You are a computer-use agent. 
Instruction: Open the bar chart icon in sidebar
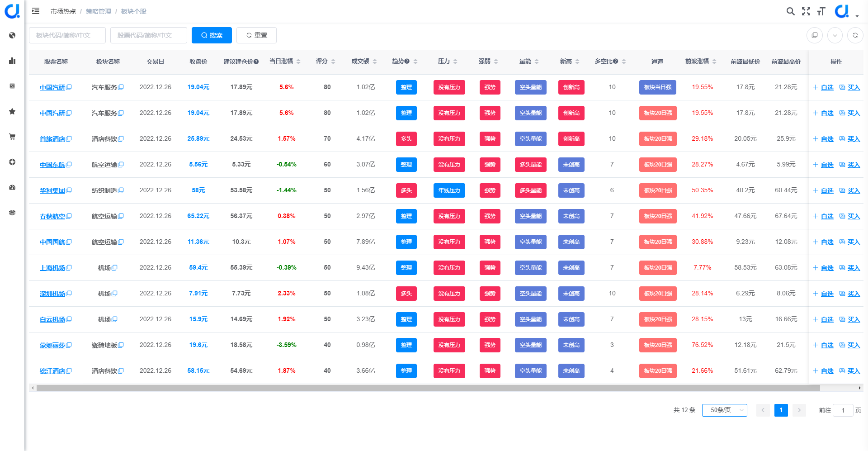(x=12, y=61)
